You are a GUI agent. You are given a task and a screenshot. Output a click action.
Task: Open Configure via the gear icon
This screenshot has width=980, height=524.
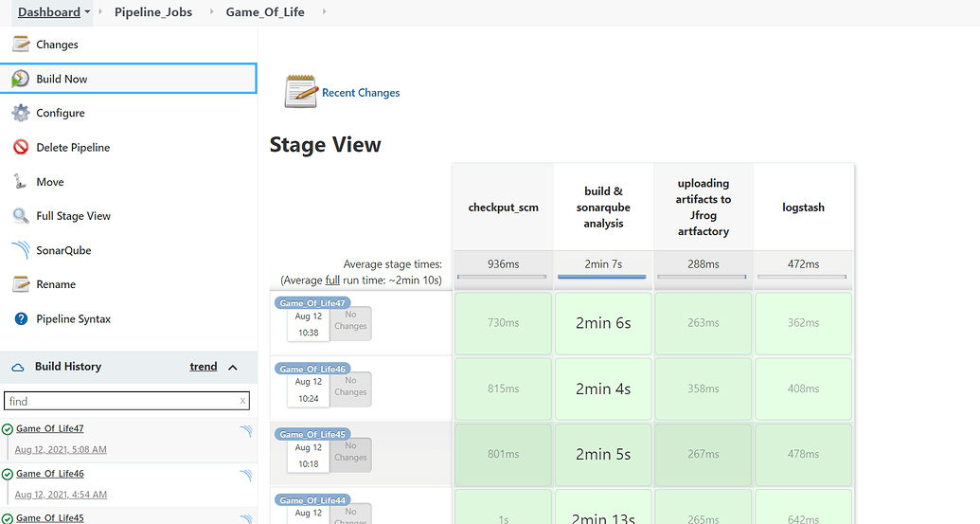coord(20,113)
